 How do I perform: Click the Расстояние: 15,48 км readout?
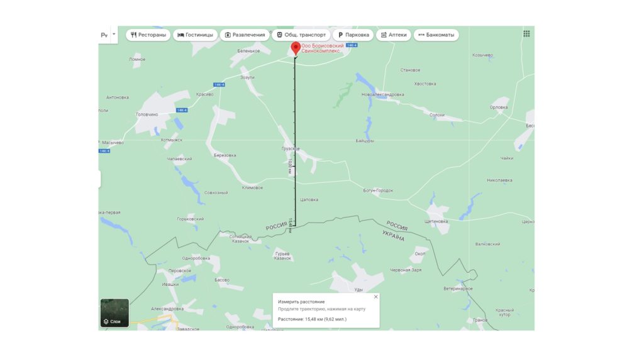[x=312, y=319]
